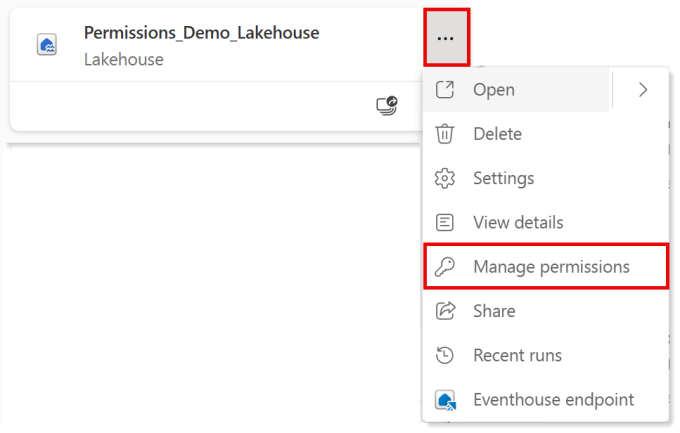Image resolution: width=680 pixels, height=433 pixels.
Task: Click the Recent runs clock icon
Action: pos(445,355)
